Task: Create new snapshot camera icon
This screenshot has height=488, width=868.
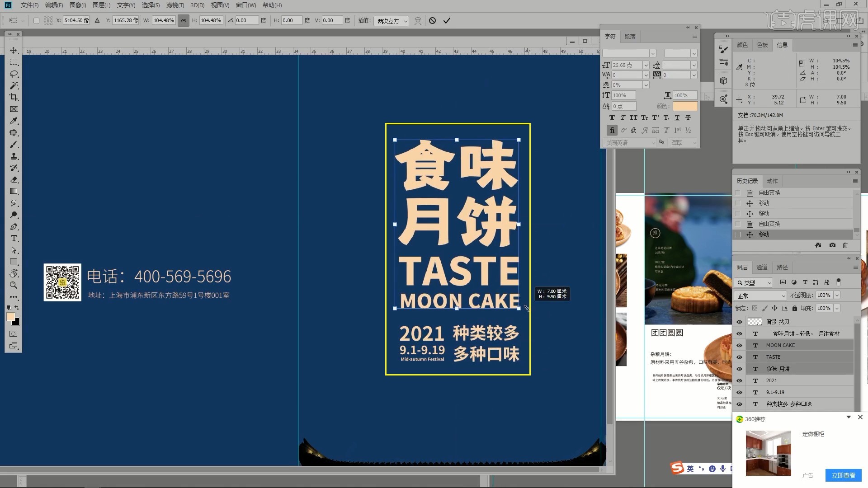Action: click(832, 245)
